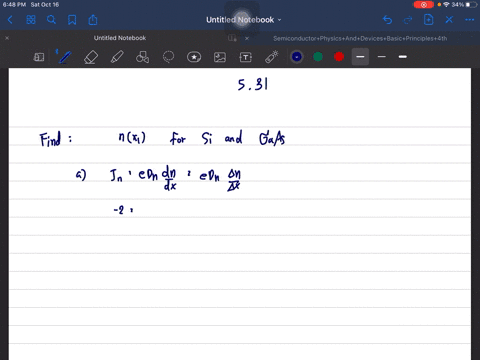480x360 pixels.
Task: Choose the green pen color
Action: tap(318, 57)
